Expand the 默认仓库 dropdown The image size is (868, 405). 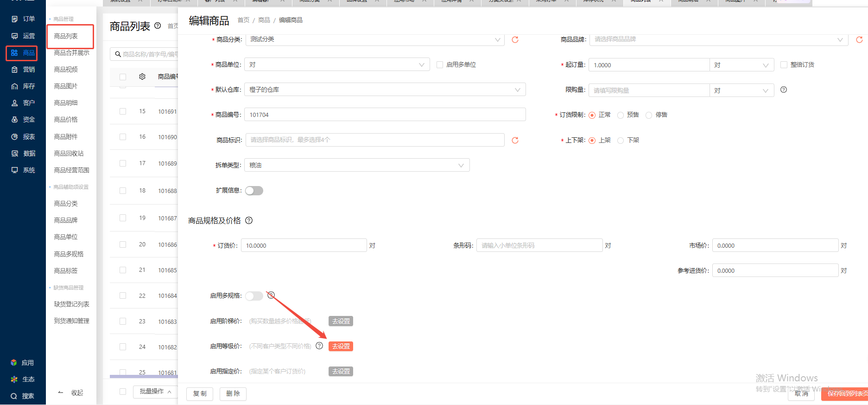point(385,90)
